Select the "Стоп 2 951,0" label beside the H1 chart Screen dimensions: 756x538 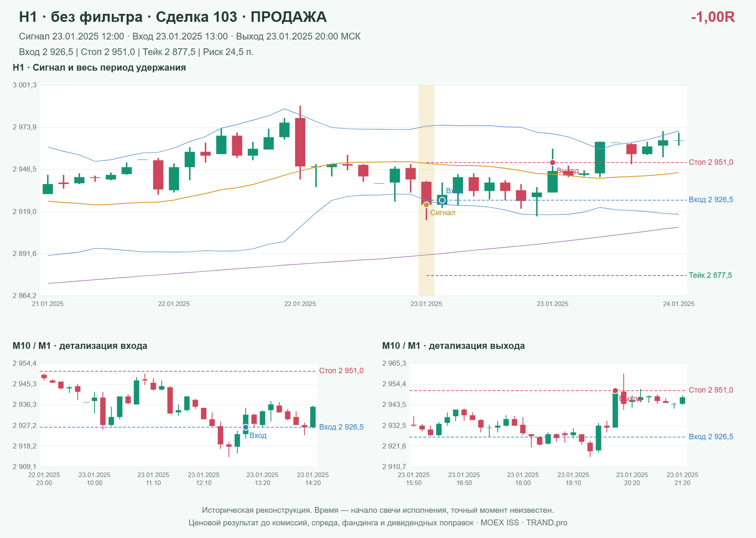point(711,162)
